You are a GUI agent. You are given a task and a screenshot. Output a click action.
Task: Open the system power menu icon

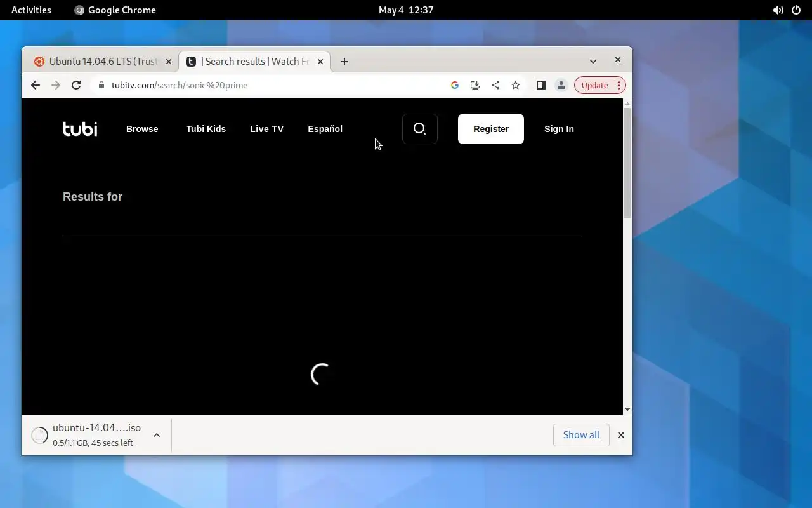[796, 10]
